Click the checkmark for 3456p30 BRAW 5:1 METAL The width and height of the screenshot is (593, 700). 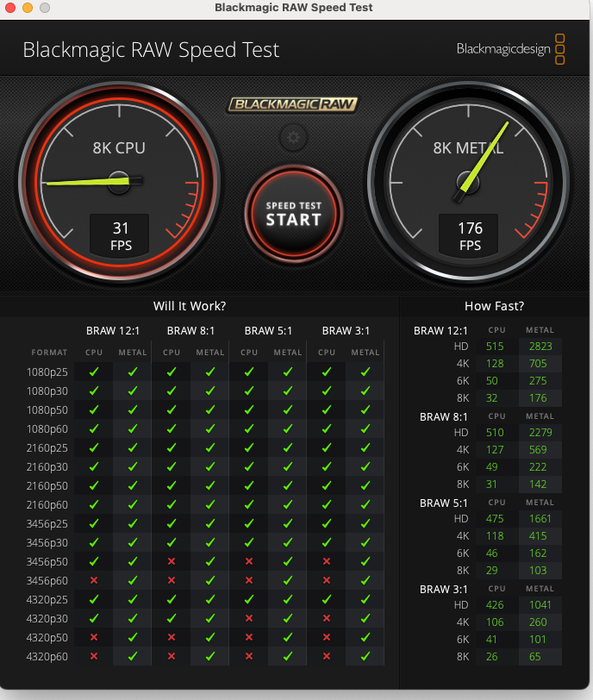tap(288, 542)
